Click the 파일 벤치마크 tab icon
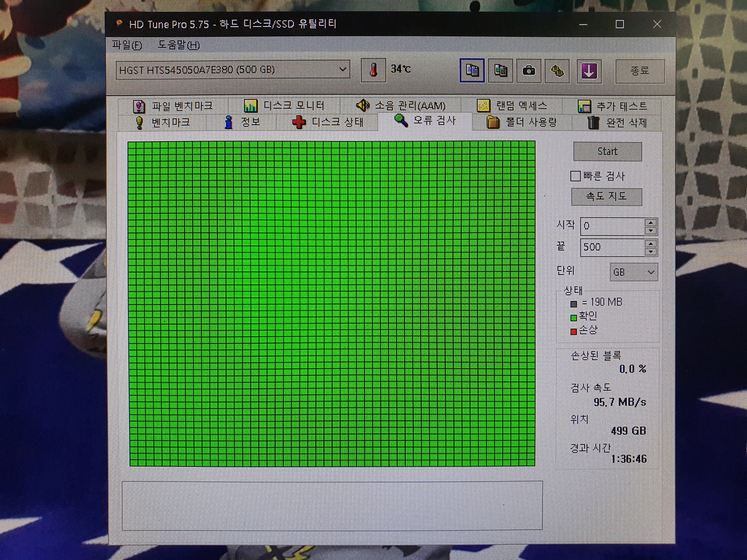This screenshot has height=560, width=747. point(139,106)
